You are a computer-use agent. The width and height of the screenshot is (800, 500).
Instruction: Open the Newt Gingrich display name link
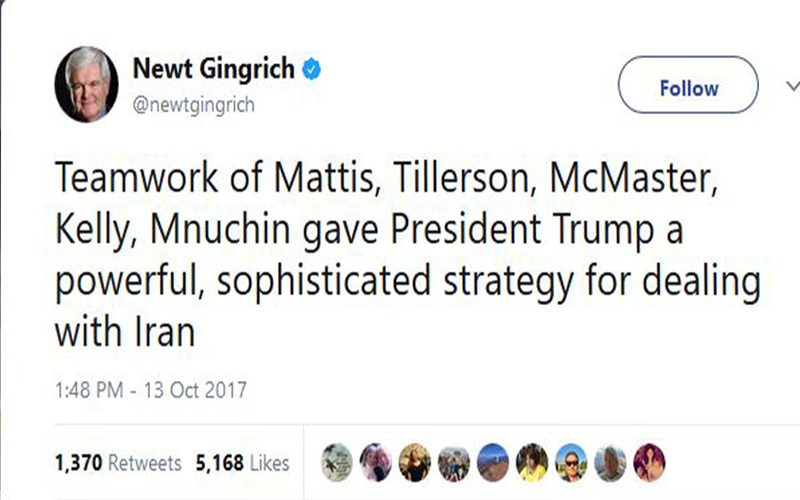click(x=214, y=68)
